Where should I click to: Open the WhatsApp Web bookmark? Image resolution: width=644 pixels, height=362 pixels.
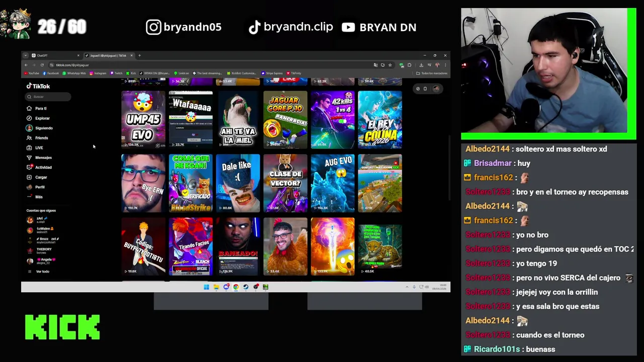[74, 73]
